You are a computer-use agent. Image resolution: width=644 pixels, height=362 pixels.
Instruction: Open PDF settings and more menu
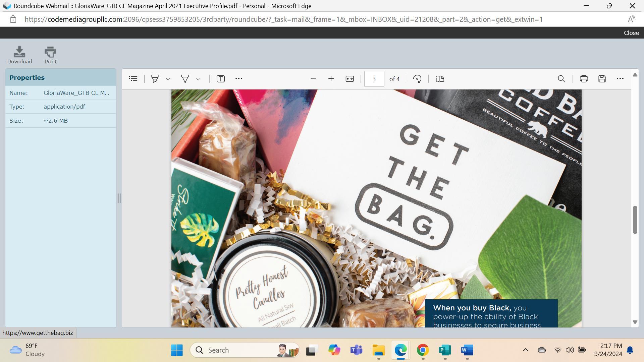pyautogui.click(x=620, y=79)
